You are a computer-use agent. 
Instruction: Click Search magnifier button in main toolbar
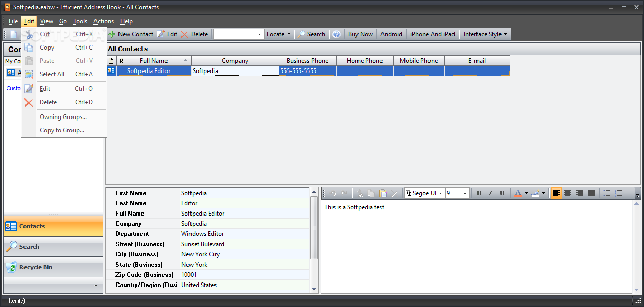311,34
